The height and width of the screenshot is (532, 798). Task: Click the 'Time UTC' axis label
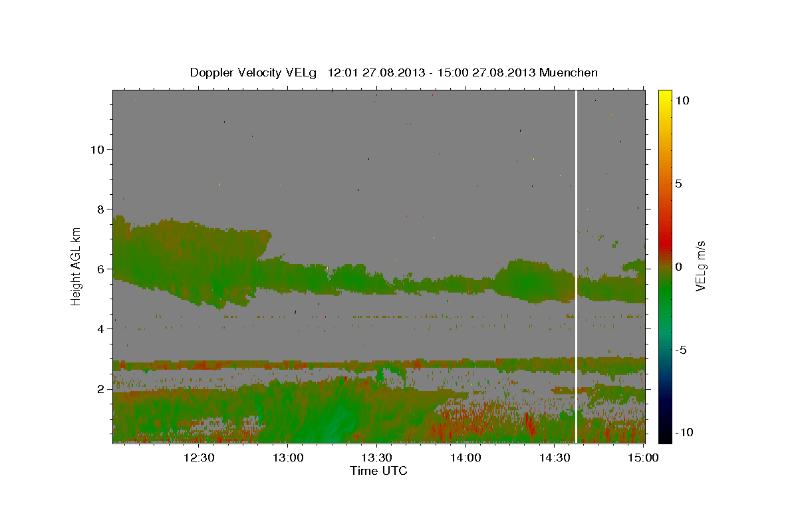click(378, 471)
